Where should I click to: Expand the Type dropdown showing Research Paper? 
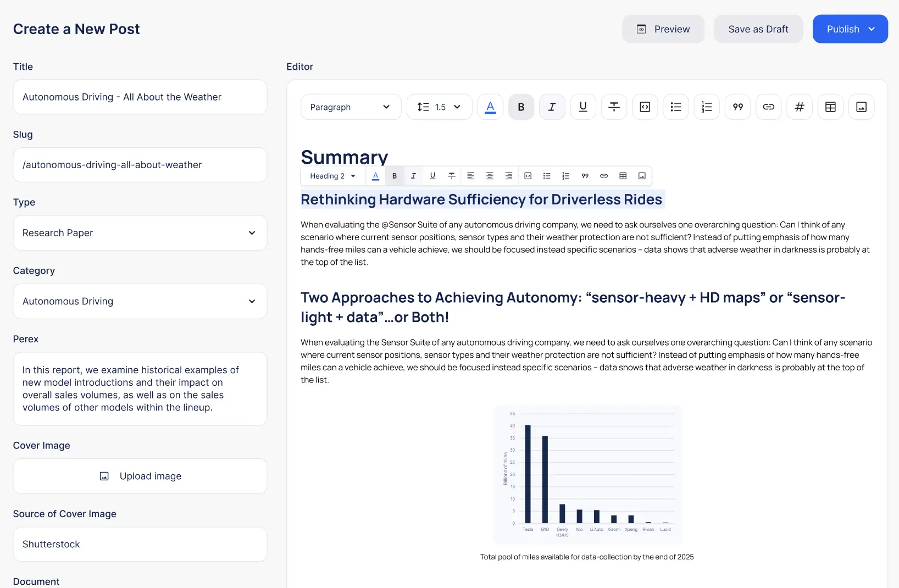coord(140,233)
